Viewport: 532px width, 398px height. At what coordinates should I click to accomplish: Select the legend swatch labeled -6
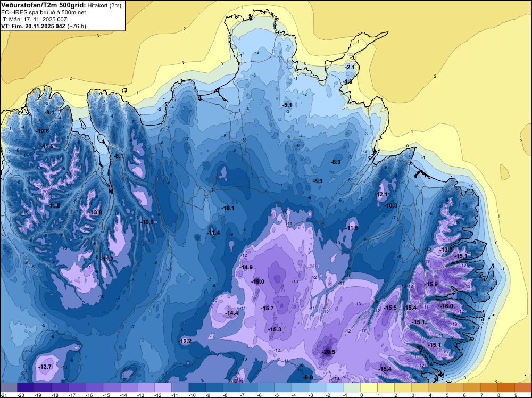[266, 387]
